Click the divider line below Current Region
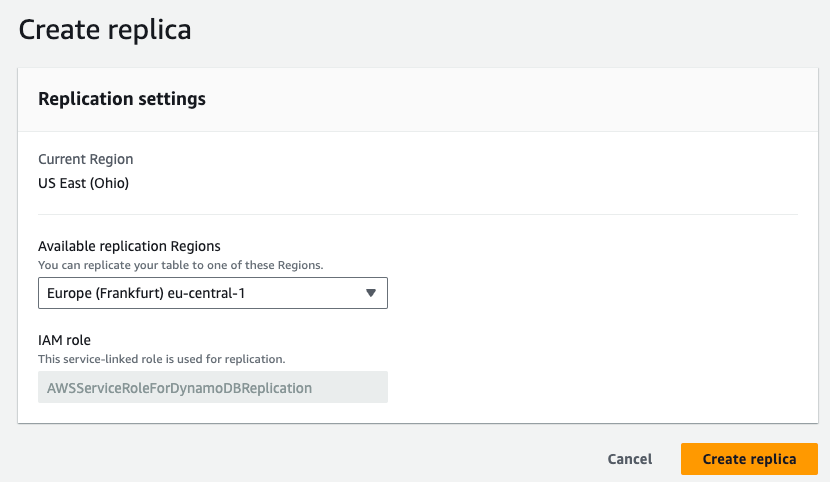The image size is (830, 482). coord(418,214)
